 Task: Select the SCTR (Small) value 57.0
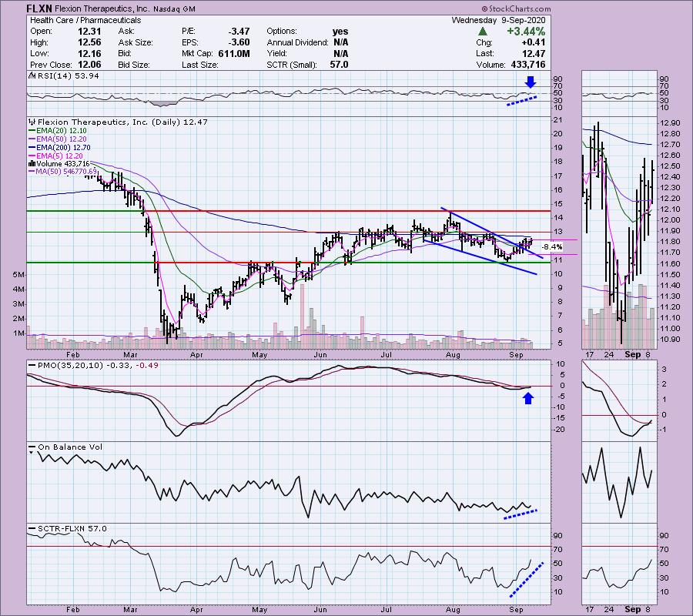coord(339,65)
